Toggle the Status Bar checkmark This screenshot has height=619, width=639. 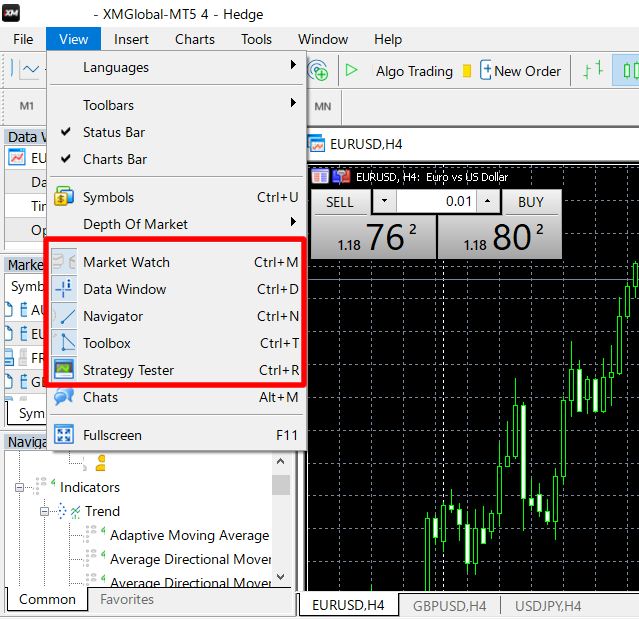point(177,132)
